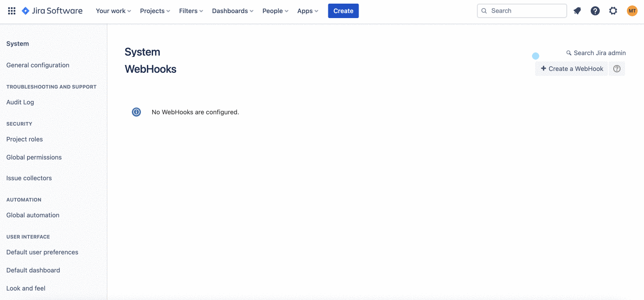Open Global automation in sidebar
644x300 pixels.
pyautogui.click(x=33, y=215)
